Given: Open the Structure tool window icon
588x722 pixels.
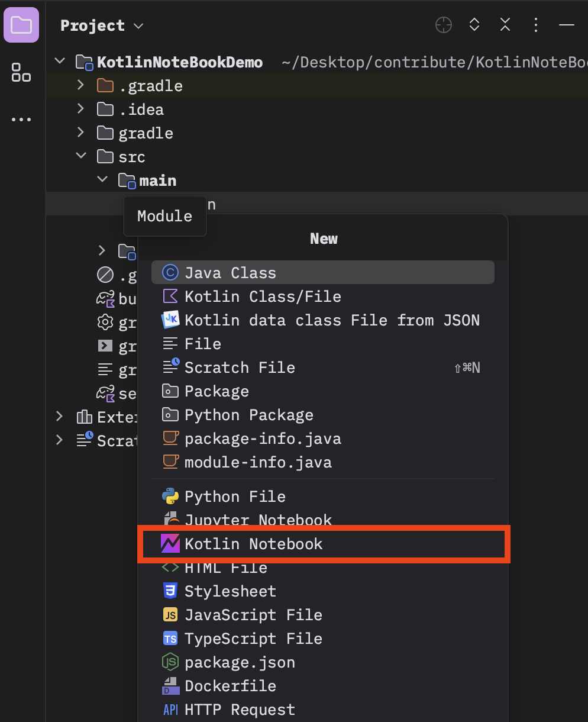Looking at the screenshot, I should click(21, 72).
